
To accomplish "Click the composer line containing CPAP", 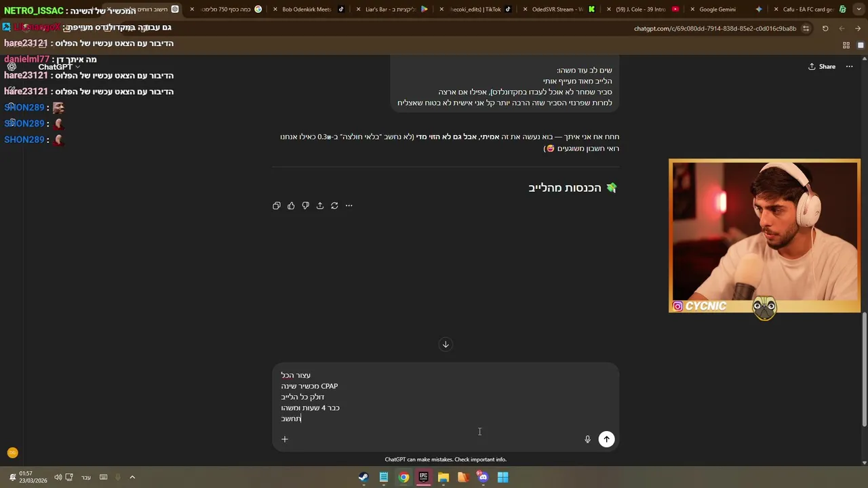I will 309,386.
